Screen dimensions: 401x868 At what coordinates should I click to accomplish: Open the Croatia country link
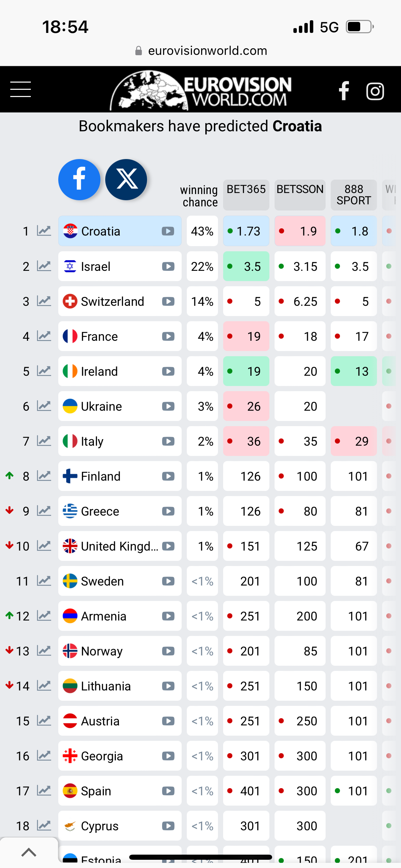tap(101, 231)
